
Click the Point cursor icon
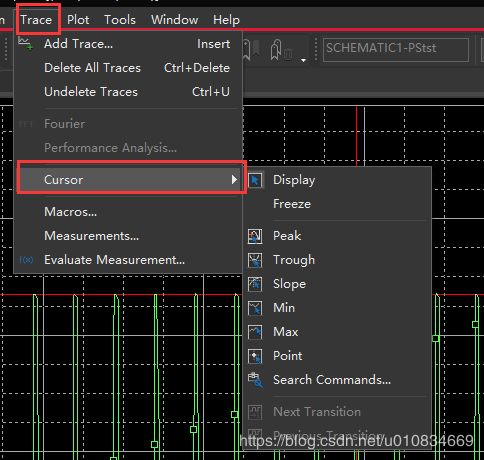pos(255,356)
